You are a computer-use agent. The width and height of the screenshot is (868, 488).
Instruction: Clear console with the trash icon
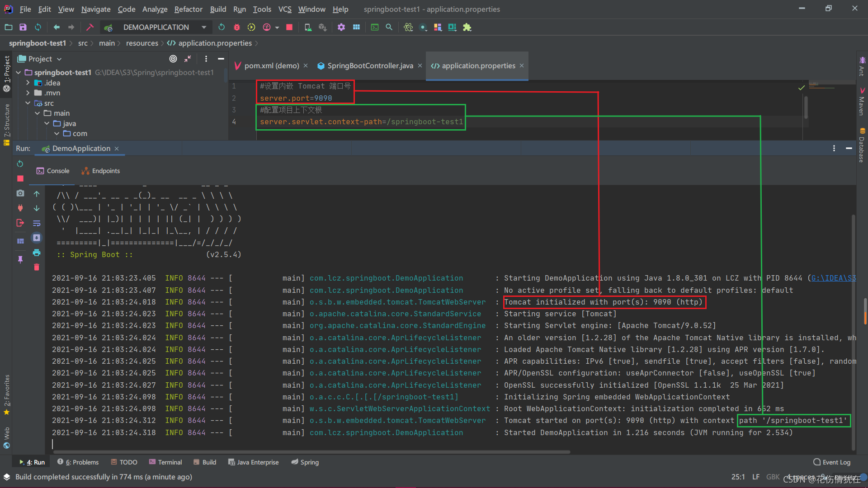37,267
